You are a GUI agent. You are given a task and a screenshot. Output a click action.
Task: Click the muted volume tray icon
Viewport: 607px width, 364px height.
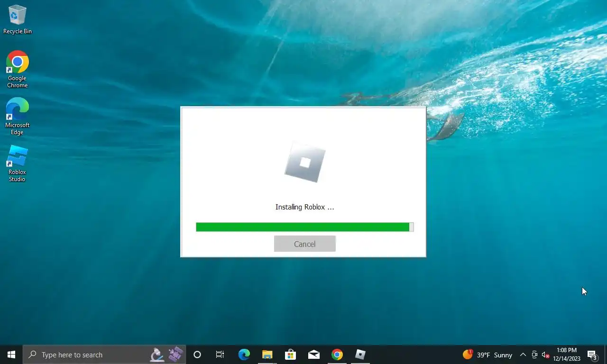(545, 355)
